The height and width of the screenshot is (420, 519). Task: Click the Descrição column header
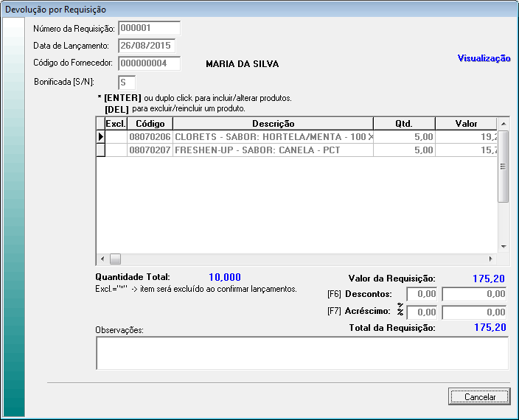pyautogui.click(x=273, y=124)
